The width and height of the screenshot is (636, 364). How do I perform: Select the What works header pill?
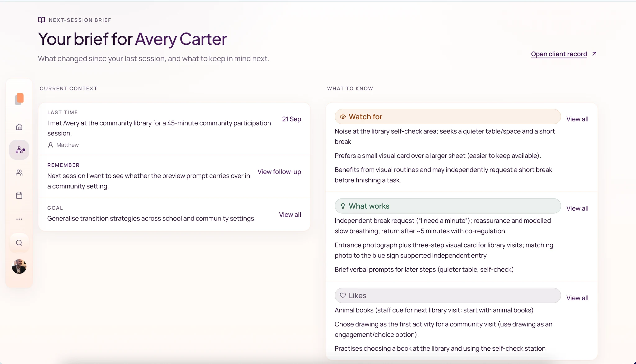click(x=447, y=206)
